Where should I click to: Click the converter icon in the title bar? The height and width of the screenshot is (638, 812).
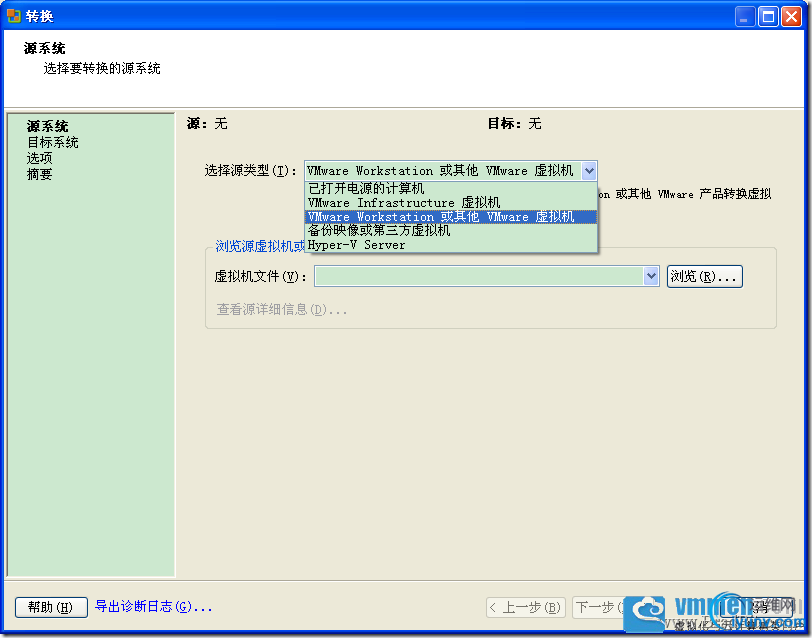[14, 15]
